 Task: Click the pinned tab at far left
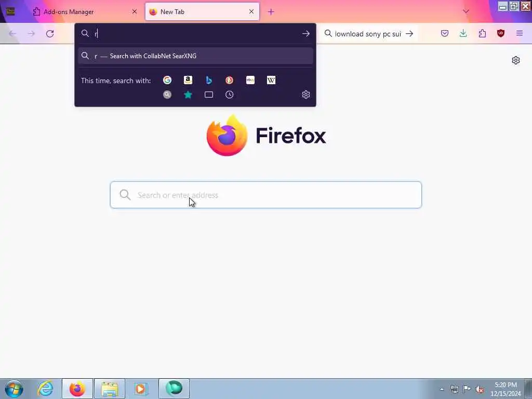coord(10,11)
